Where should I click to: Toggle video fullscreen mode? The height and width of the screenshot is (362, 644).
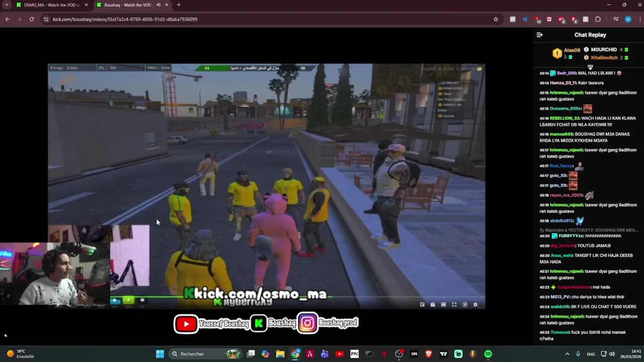click(x=454, y=305)
